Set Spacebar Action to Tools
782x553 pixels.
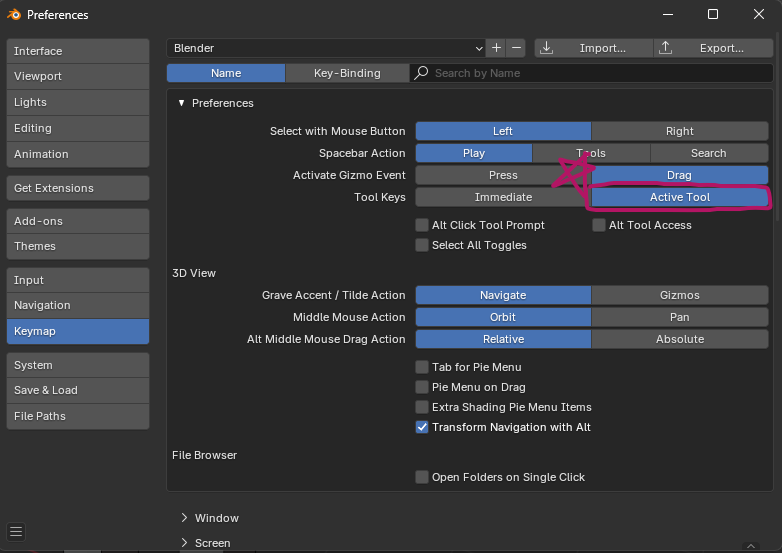pyautogui.click(x=591, y=153)
